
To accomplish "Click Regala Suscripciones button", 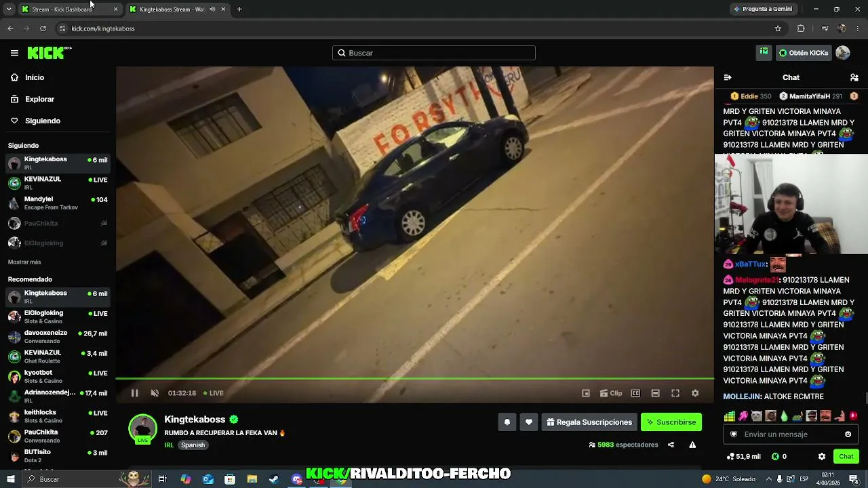I will (589, 422).
